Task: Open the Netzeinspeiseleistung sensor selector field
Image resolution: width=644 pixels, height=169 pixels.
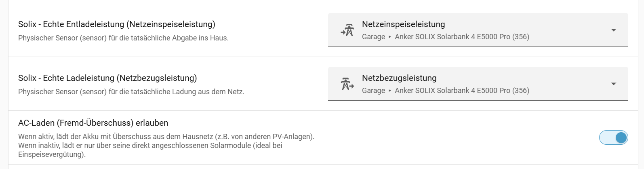Action: point(478,30)
